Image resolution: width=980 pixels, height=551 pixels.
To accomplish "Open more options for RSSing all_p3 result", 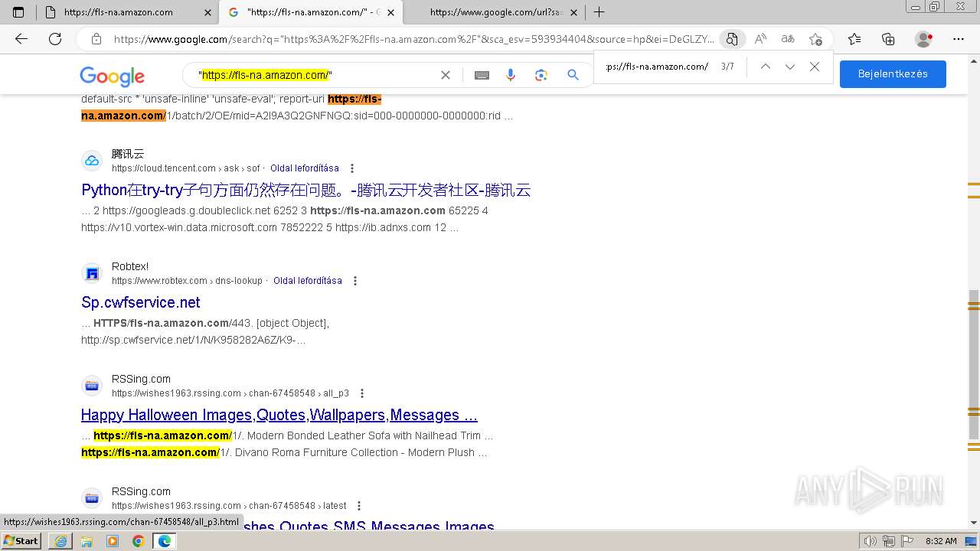I will click(362, 393).
